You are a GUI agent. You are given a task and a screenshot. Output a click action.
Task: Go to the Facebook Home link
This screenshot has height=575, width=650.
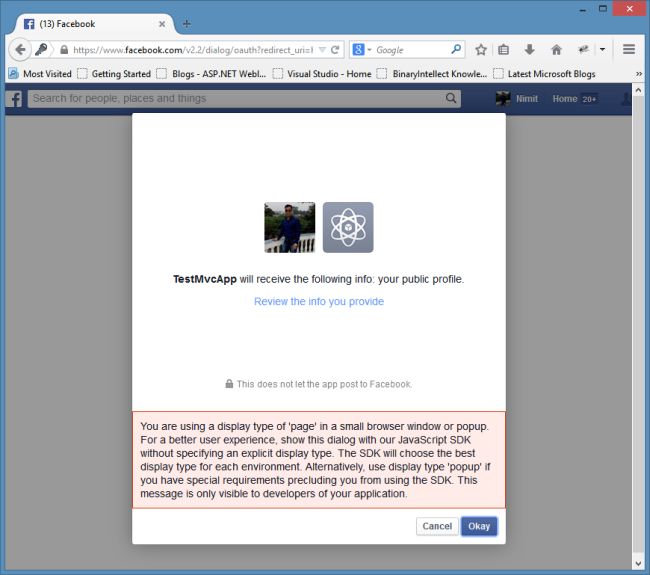tap(565, 99)
